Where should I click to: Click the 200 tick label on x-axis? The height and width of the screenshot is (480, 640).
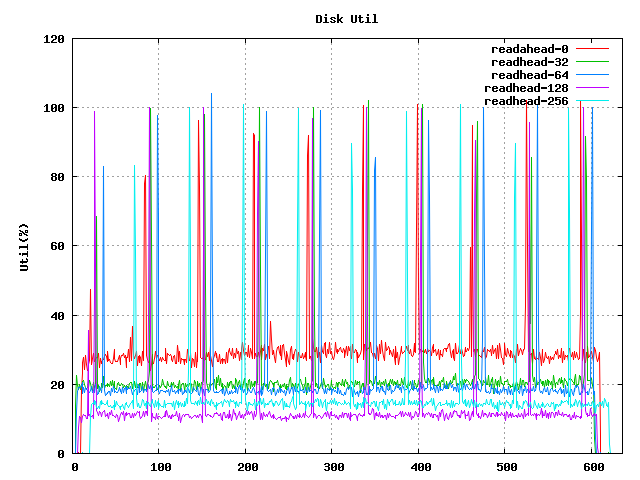point(247,466)
